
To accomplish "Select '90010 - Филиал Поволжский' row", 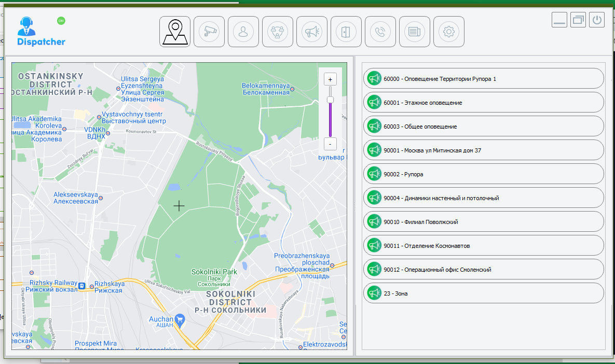I will [483, 222].
